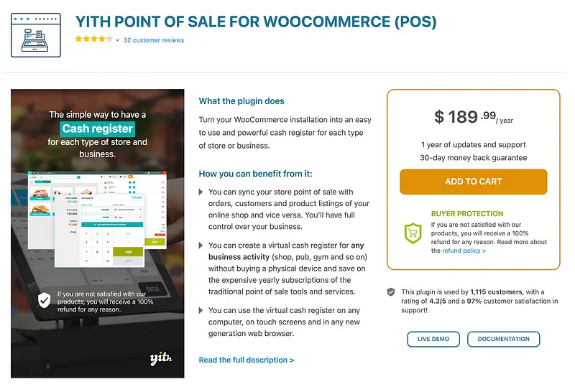Expand the first benefit bullet arrow
Image resolution: width=575 pixels, height=392 pixels.
click(201, 192)
